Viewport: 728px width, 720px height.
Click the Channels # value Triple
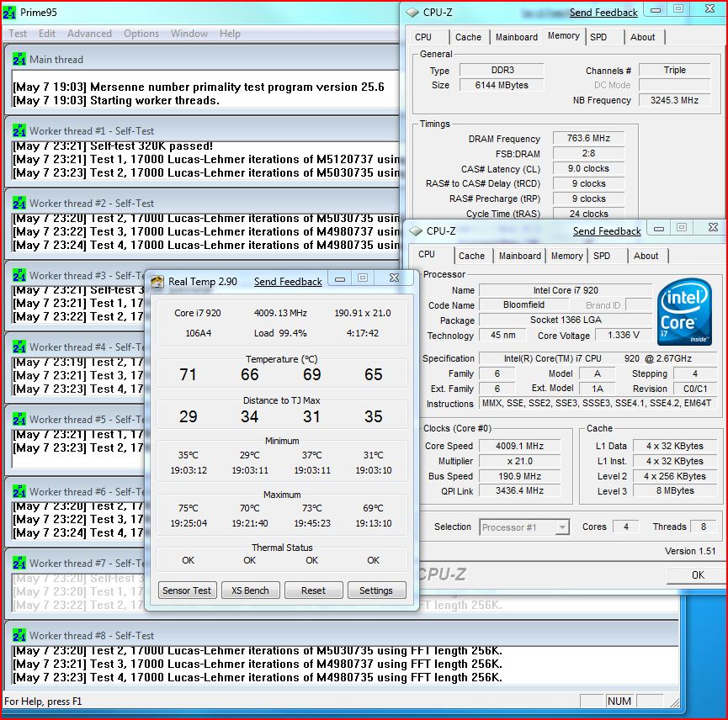pos(674,70)
